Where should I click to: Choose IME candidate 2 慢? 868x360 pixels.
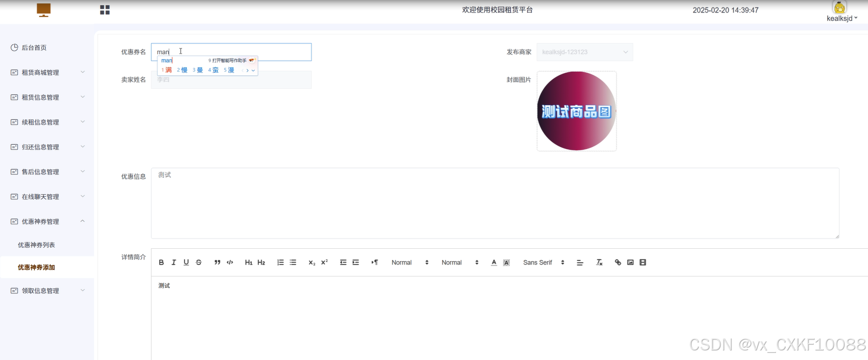tap(182, 70)
